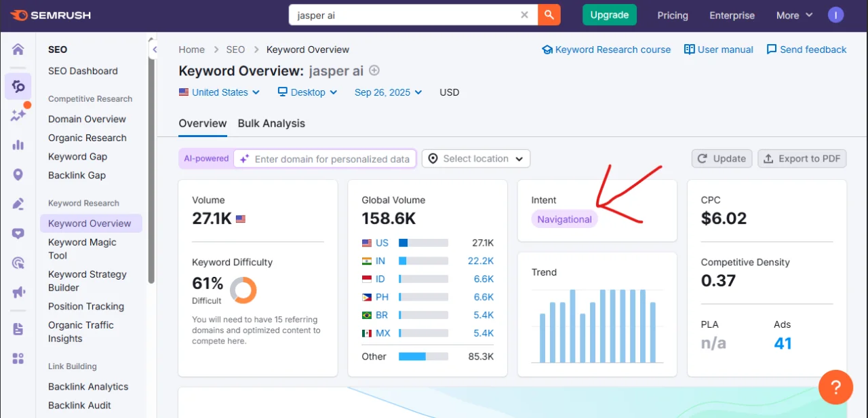Viewport: 868px width, 418px height.
Task: Open Organic Traffic Insights in the sidebar
Action: (x=81, y=332)
